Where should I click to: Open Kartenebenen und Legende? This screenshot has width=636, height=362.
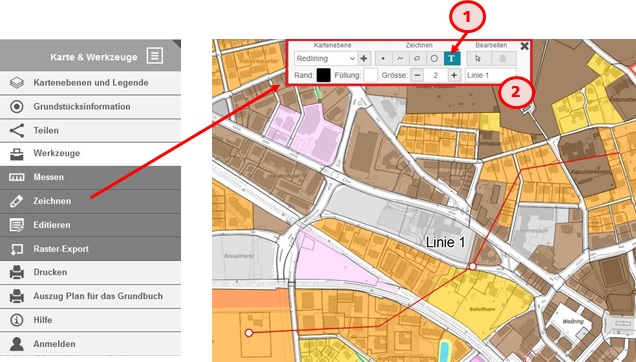[90, 83]
